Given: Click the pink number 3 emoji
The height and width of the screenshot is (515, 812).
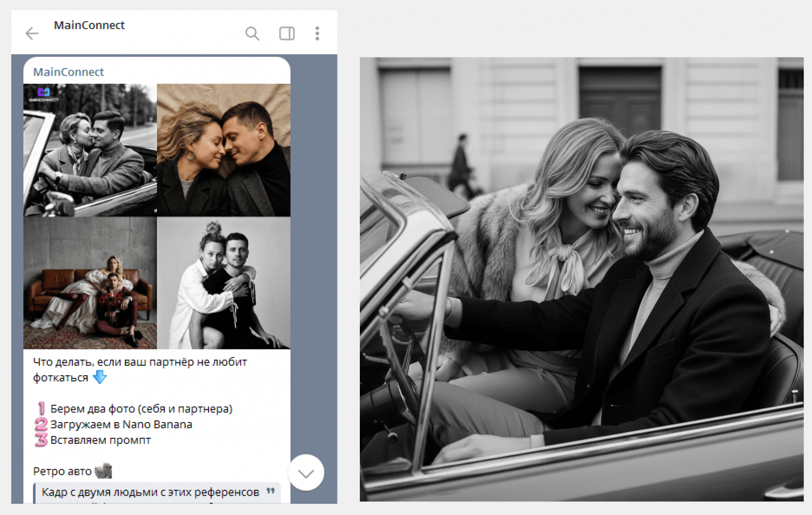Looking at the screenshot, I should click(x=41, y=440).
